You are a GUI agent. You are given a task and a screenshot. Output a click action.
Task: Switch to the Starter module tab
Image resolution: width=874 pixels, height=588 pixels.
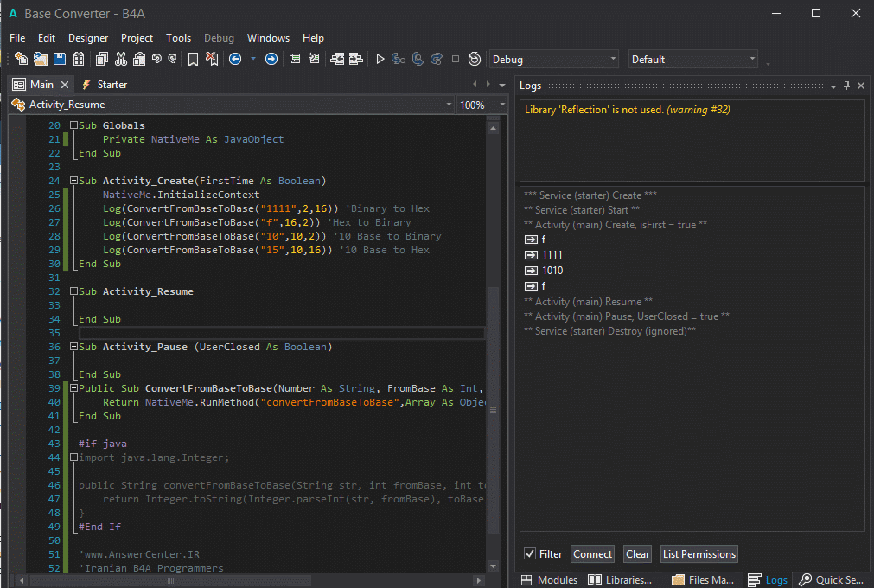105,85
